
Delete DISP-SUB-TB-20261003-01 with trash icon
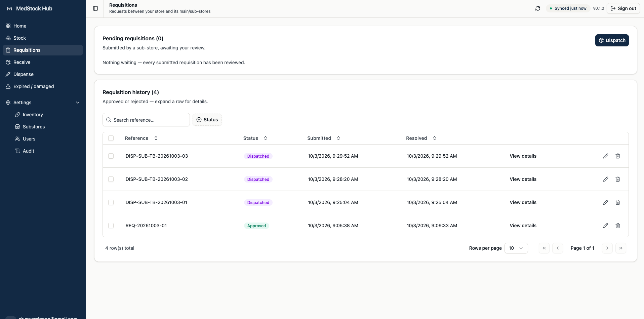618,202
